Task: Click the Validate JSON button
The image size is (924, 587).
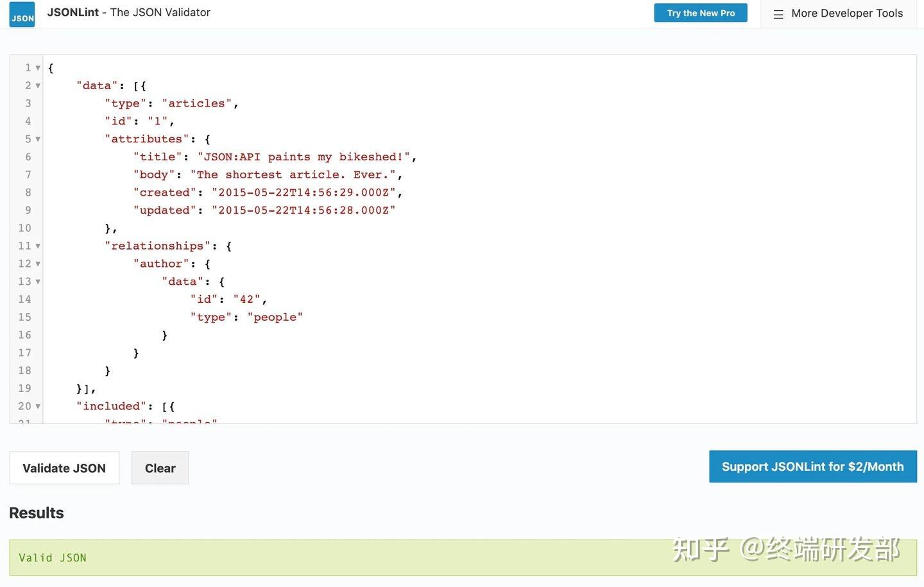Action: (x=64, y=468)
